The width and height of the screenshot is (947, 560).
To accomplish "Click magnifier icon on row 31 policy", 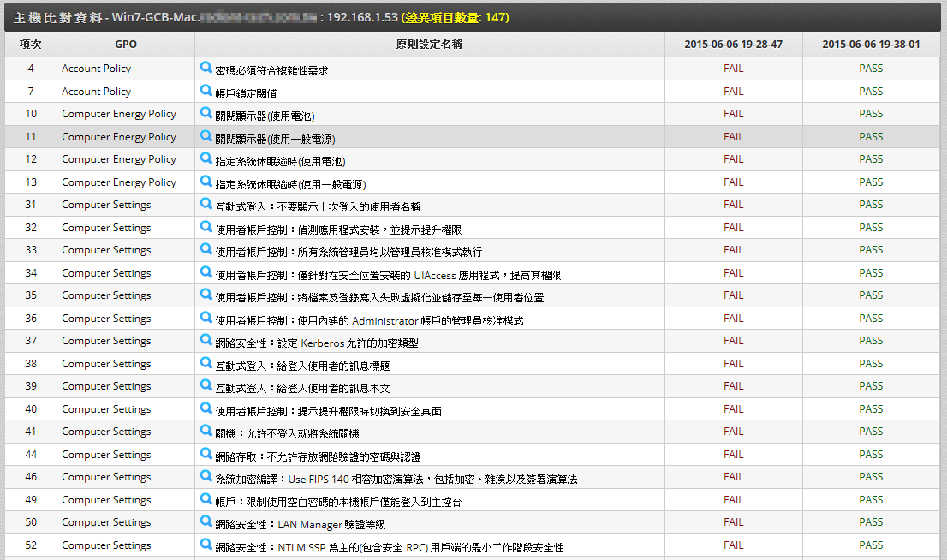I will (x=205, y=204).
